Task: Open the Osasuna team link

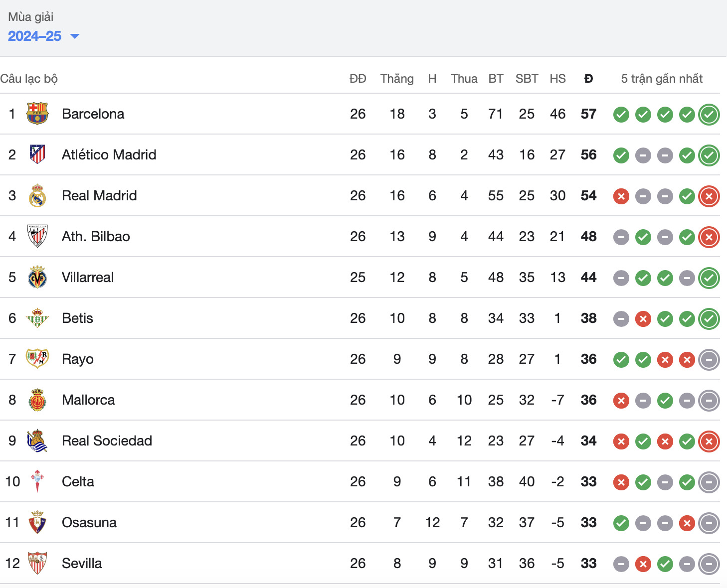Action: click(89, 522)
